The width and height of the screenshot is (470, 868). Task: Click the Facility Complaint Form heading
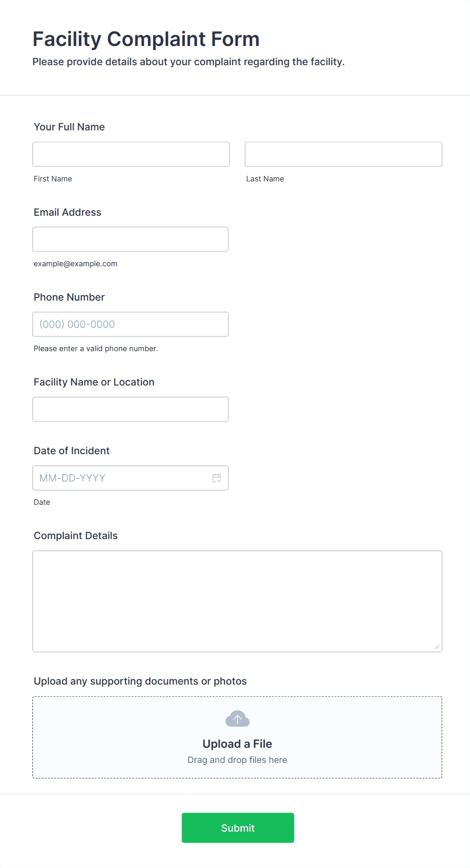[146, 39]
